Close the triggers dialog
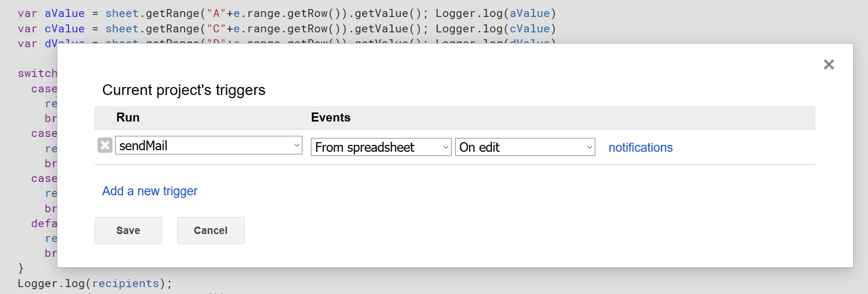Image resolution: width=868 pixels, height=294 pixels. (x=829, y=64)
